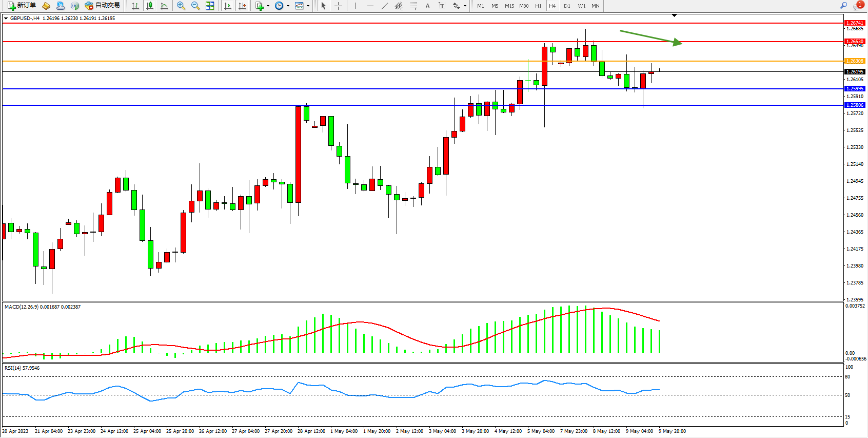Screen dimensions: 868x438
Task: Toggle AutoTrading (自动交易) button
Action: pos(102,6)
